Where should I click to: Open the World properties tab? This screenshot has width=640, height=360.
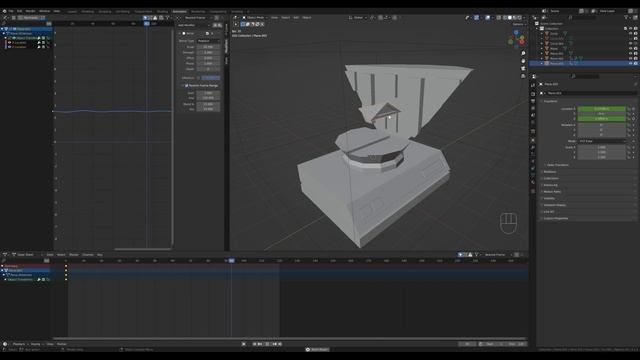[x=533, y=122]
